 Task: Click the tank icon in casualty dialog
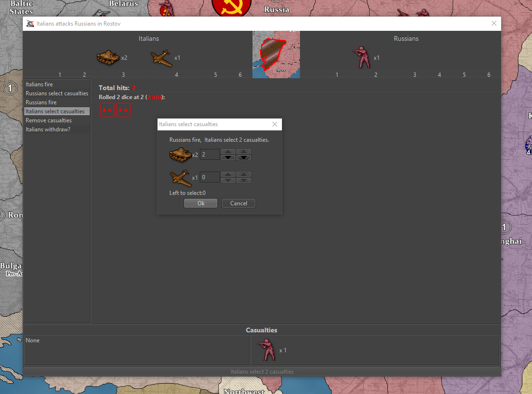(x=180, y=154)
